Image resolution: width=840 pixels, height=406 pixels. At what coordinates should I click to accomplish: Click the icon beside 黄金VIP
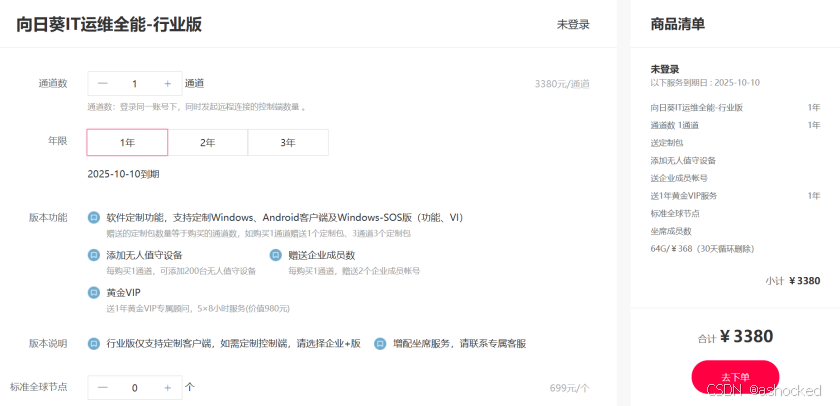pos(94,292)
